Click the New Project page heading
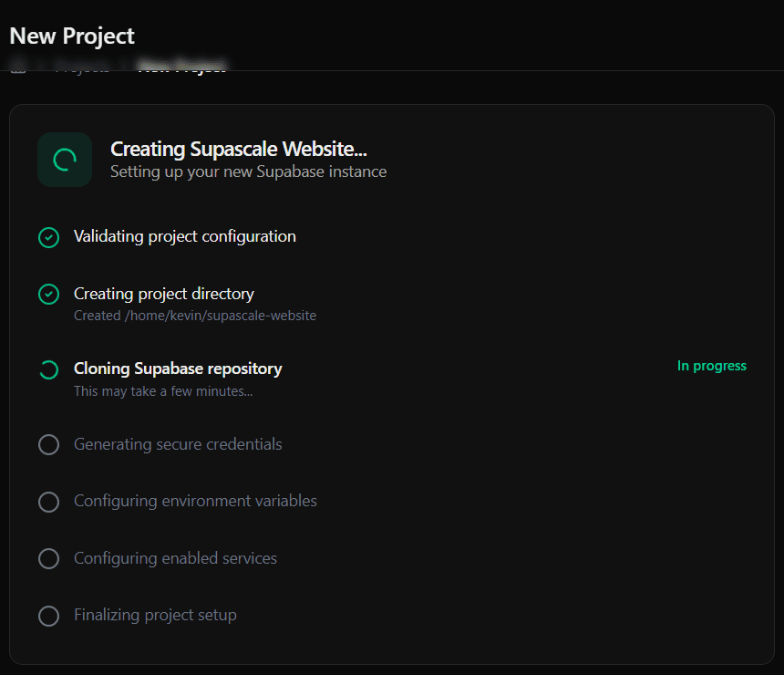784x675 pixels. click(x=72, y=36)
